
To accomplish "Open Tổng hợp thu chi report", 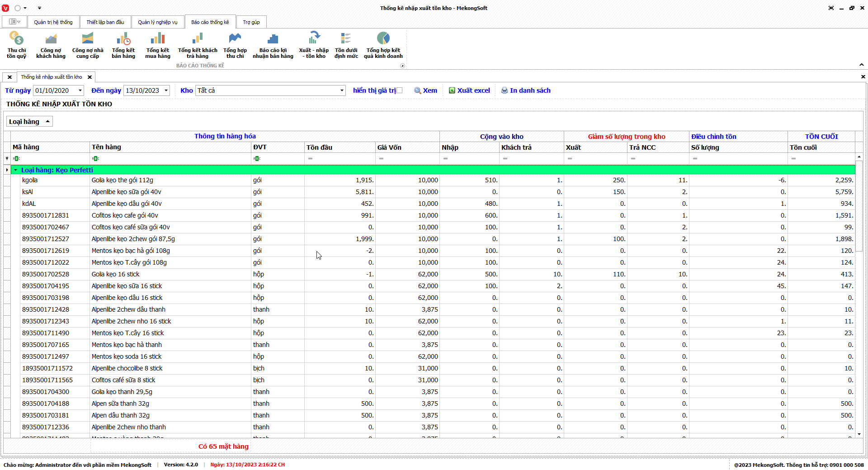I will (235, 45).
